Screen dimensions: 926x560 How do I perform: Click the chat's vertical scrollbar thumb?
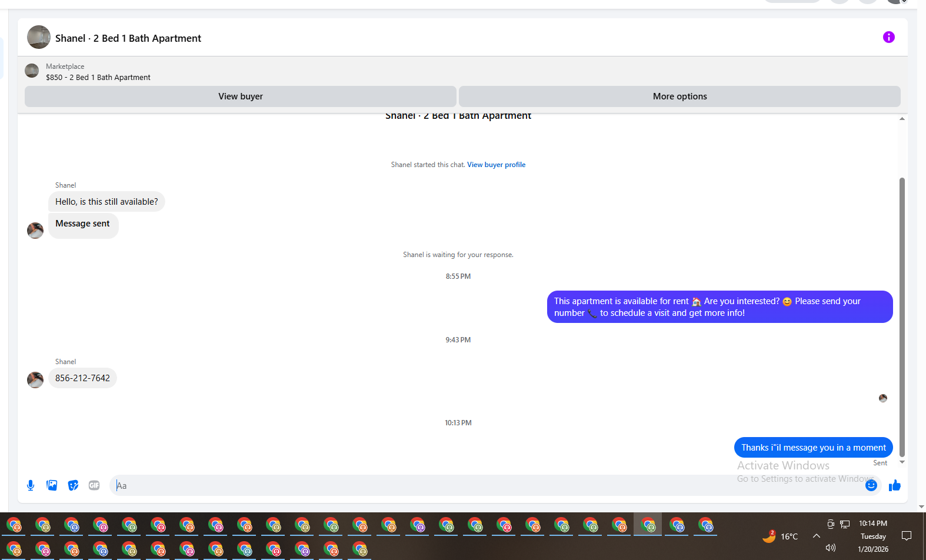902,316
